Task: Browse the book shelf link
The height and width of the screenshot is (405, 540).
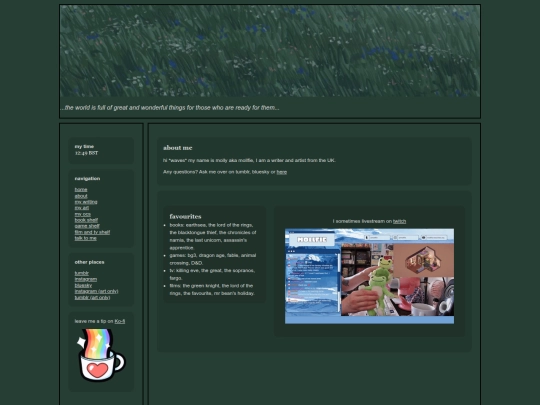Action: [x=86, y=220]
